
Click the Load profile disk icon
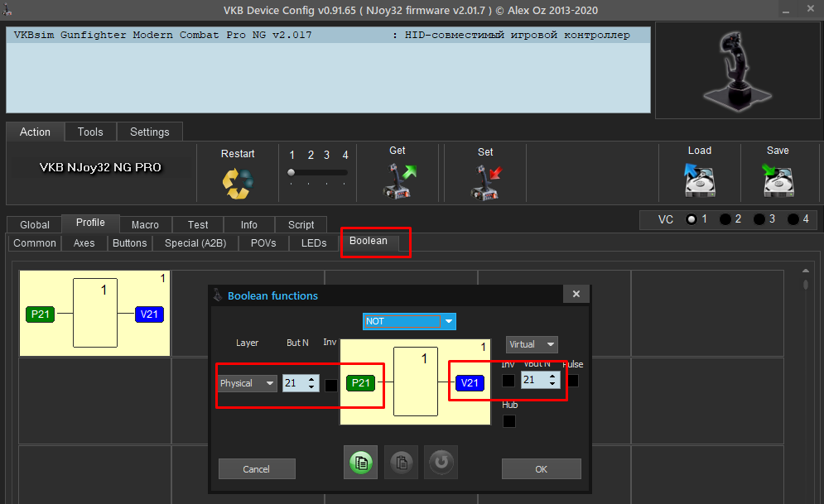tap(700, 180)
